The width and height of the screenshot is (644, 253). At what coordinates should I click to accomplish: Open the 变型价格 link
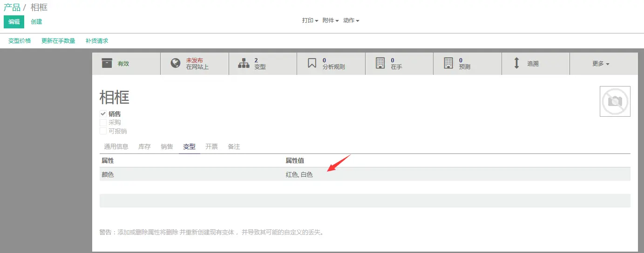tap(20, 41)
